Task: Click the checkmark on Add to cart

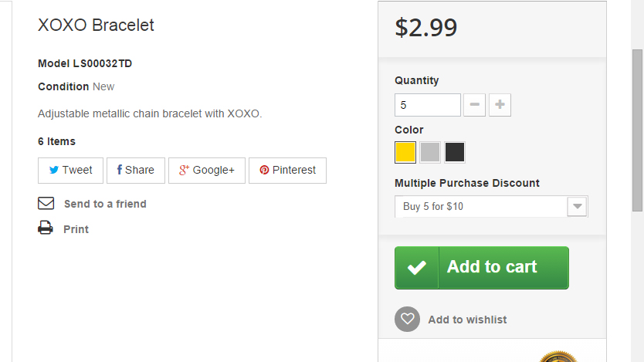Action: 417,268
